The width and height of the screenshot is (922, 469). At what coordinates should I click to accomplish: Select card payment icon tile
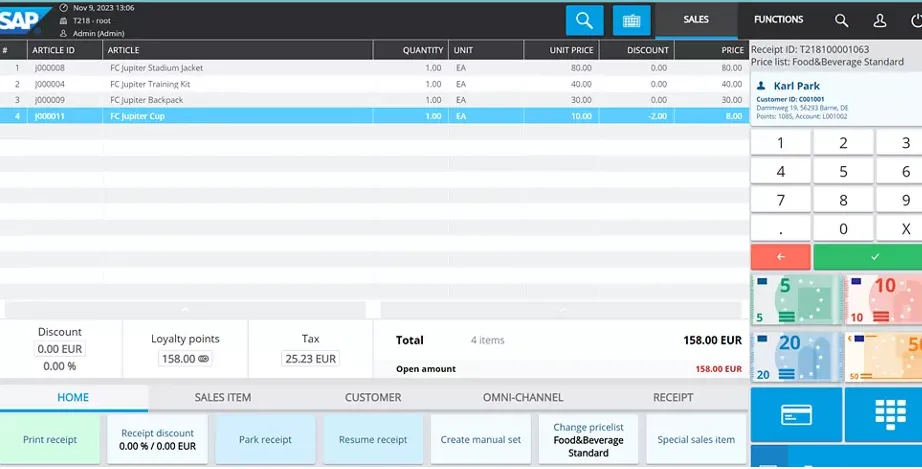point(795,414)
